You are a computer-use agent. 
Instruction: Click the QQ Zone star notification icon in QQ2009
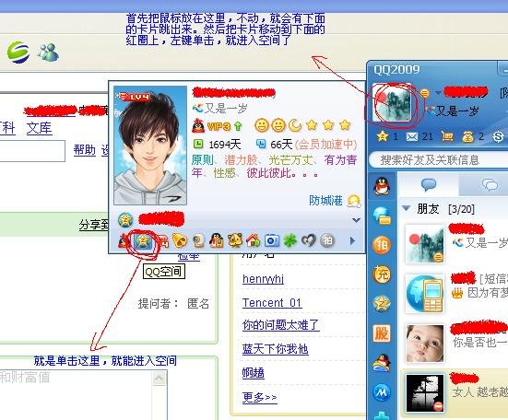383,137
